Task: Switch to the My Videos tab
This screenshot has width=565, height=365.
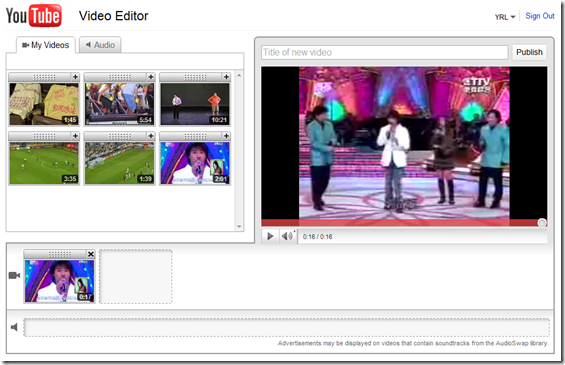Action: (46, 45)
